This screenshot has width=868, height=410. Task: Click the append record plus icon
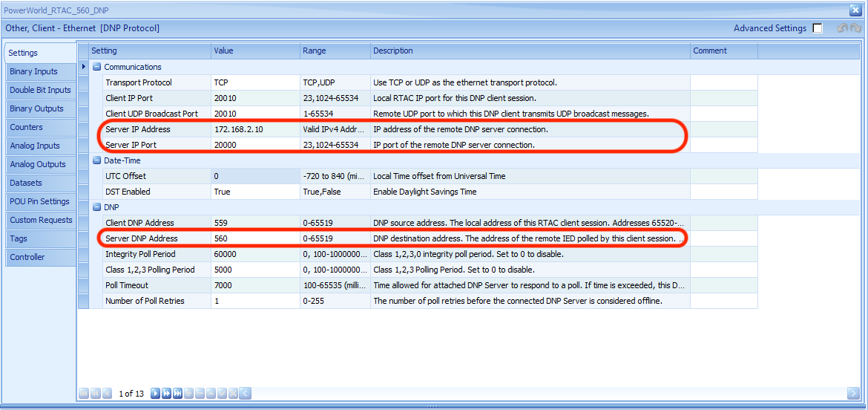click(188, 394)
